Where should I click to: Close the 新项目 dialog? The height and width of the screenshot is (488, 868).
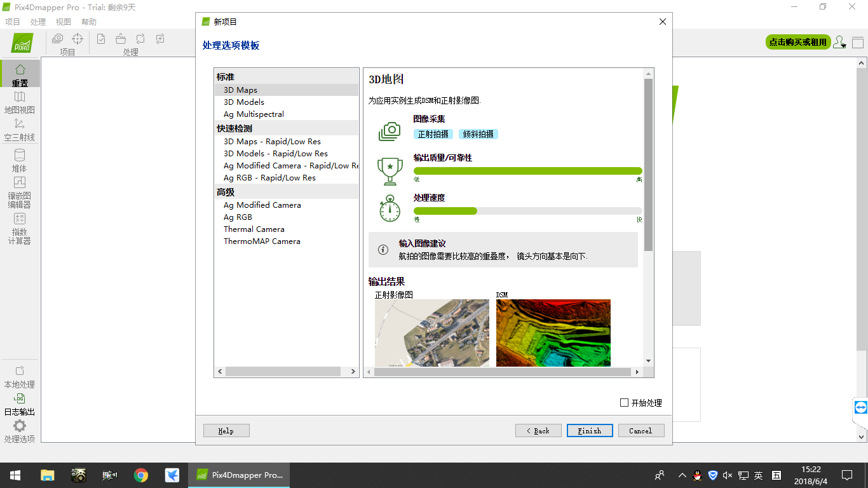tap(663, 22)
